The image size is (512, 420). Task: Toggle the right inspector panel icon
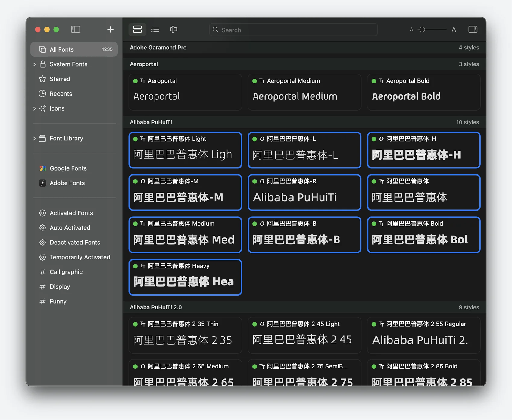point(473,29)
